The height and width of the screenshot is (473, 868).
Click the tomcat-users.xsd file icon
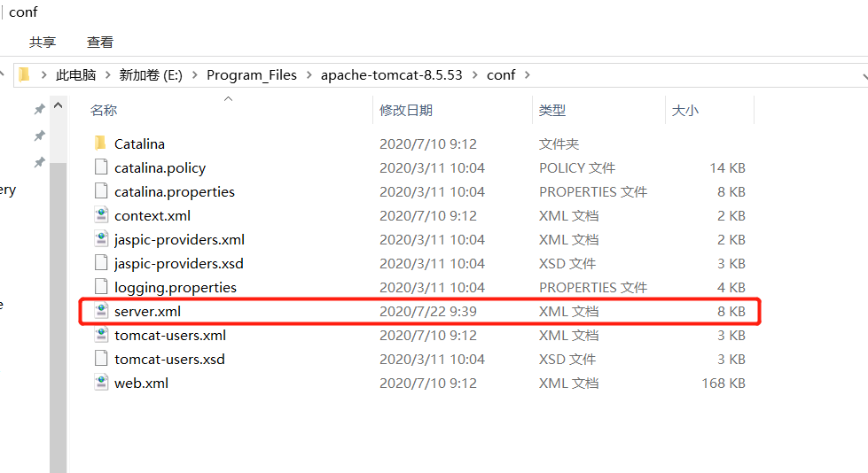tap(101, 359)
